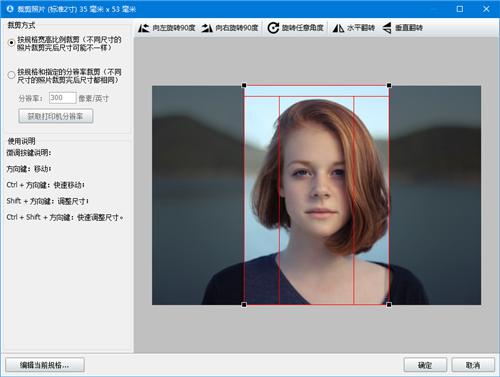This screenshot has width=500, height=377.
Task: Click the bottom-left crop frame handle
Action: tap(244, 305)
